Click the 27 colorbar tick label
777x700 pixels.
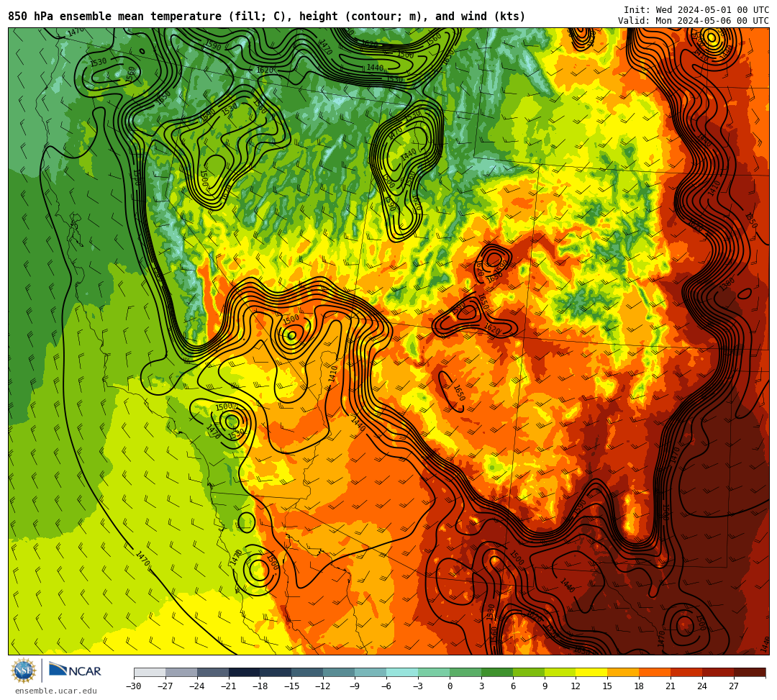tap(734, 686)
